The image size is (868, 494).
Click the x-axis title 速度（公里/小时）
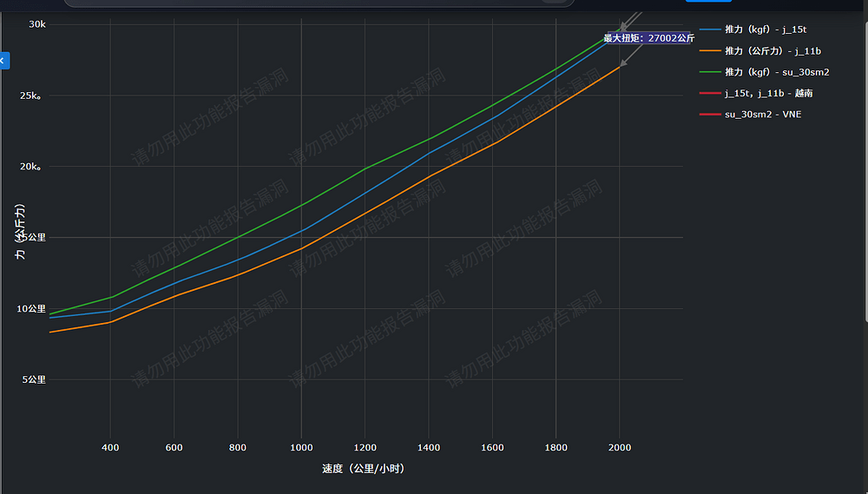(363, 469)
